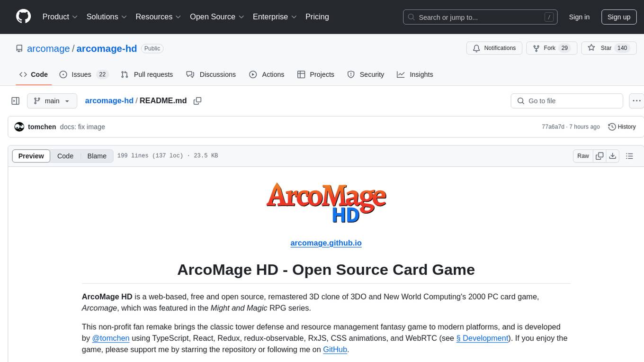This screenshot has height=362, width=644.
Task: Copy the README.md file path
Action: [197, 101]
